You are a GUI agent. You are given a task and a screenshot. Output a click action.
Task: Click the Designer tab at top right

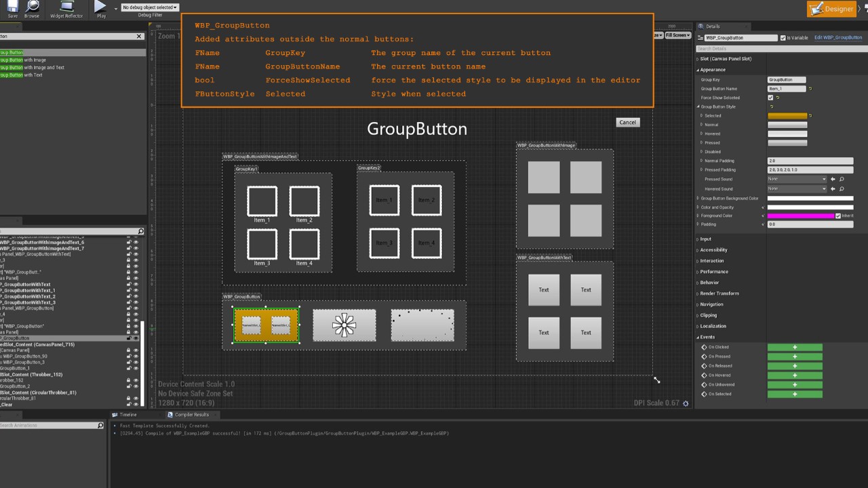(831, 9)
